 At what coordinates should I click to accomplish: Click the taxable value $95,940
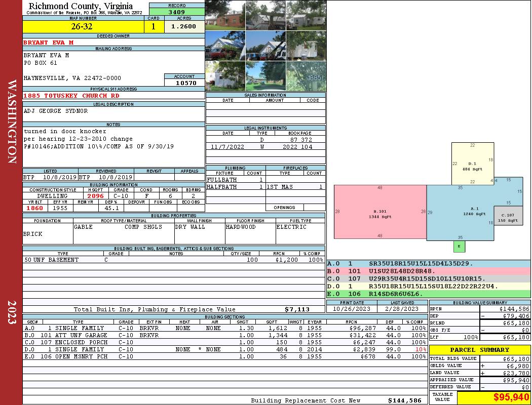(511, 397)
